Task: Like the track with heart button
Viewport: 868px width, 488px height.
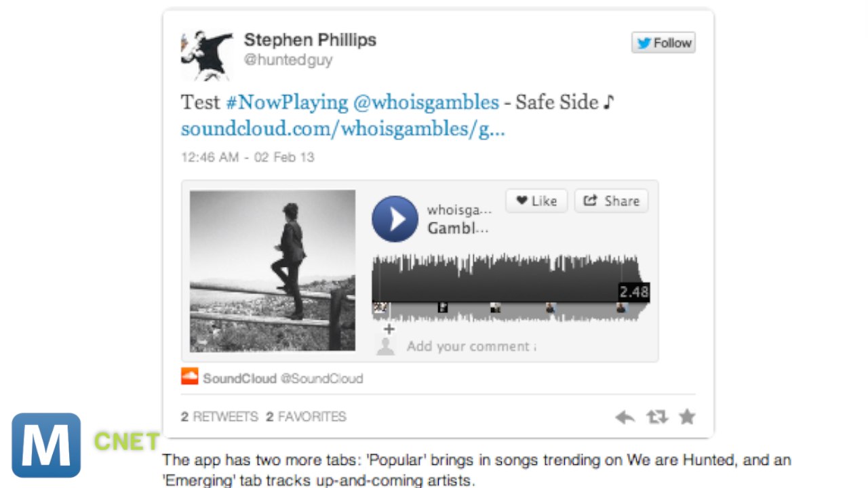Action: point(536,201)
